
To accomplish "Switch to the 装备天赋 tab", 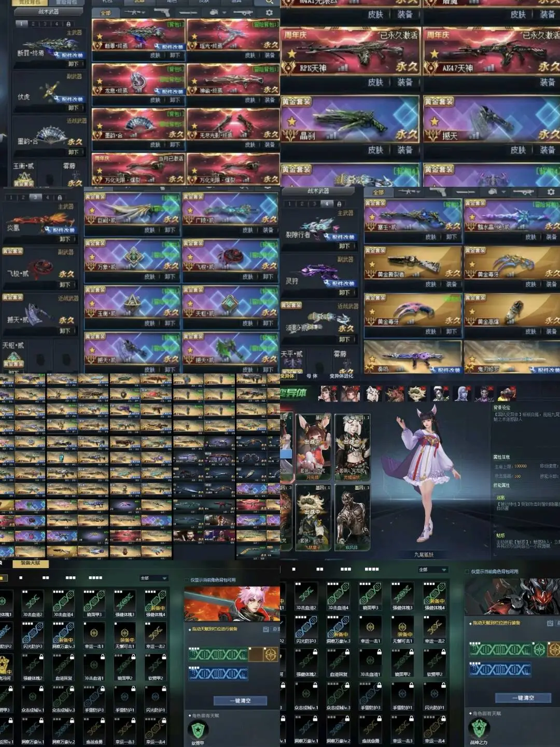I will tap(30, 563).
